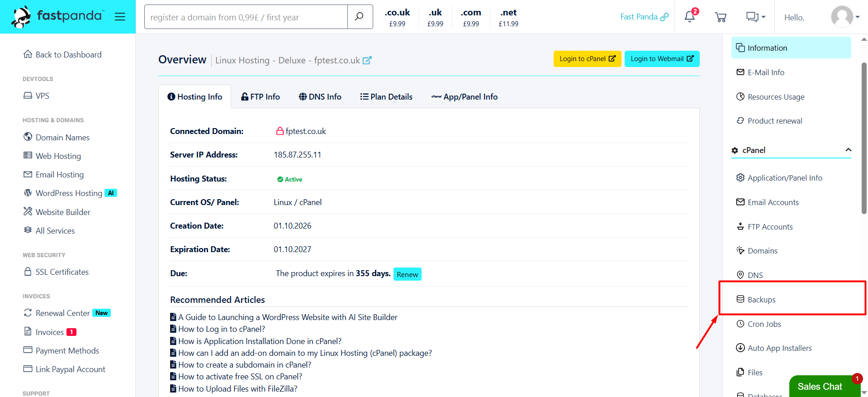Click Login to Webmail button
Image resolution: width=868 pixels, height=397 pixels.
662,59
